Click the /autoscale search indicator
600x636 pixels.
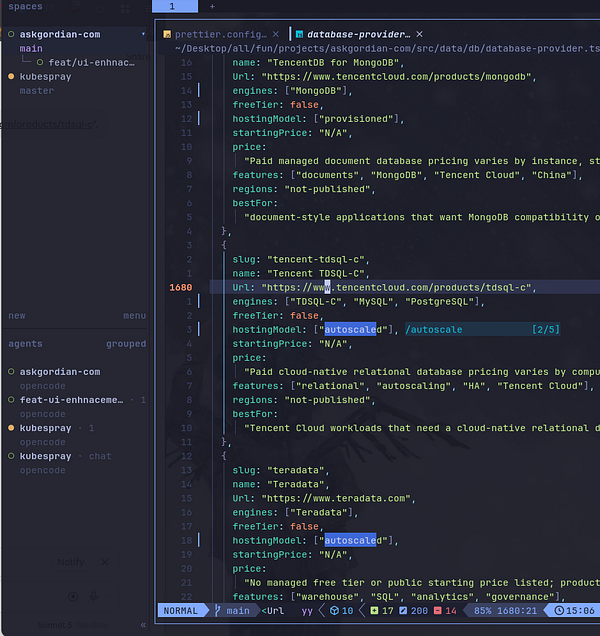(434, 330)
